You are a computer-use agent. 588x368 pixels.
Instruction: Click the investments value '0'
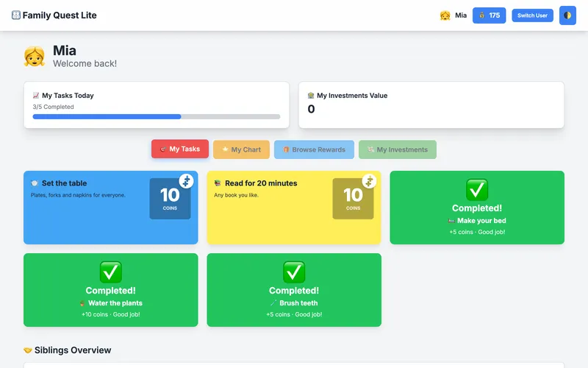(311, 109)
